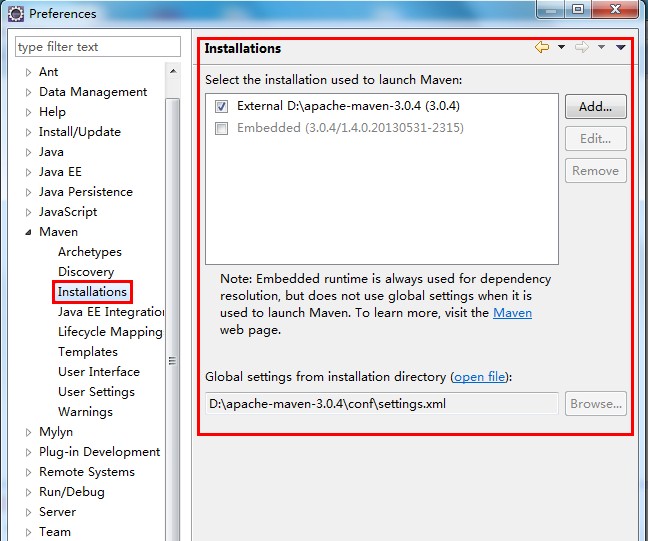Open Maven User Settings page
The image size is (648, 541).
coord(96,392)
